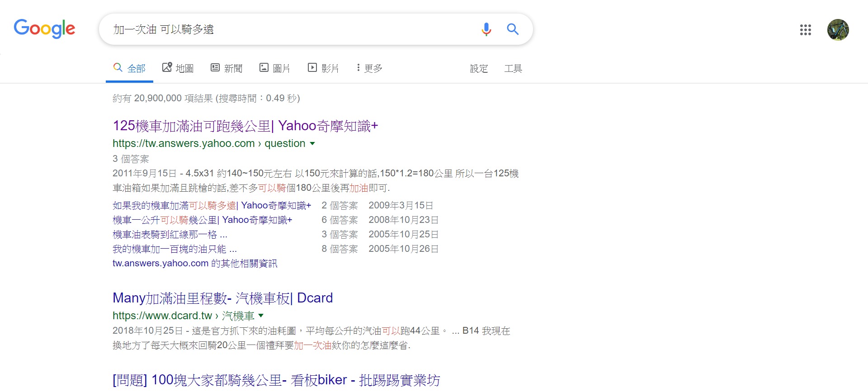Click the https://tw.answers.yahoo.com › question URL text
Viewport: 868px width, 392px height.
tap(209, 143)
